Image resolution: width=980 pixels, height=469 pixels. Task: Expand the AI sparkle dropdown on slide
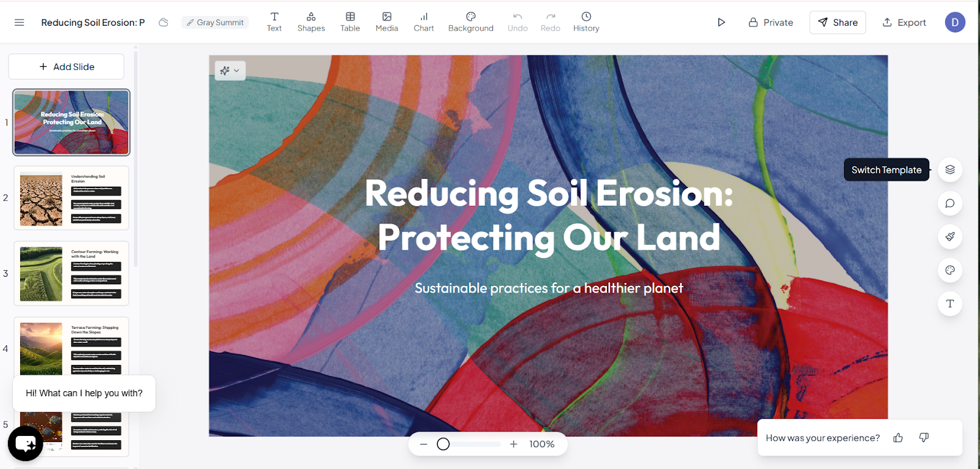[x=230, y=70]
